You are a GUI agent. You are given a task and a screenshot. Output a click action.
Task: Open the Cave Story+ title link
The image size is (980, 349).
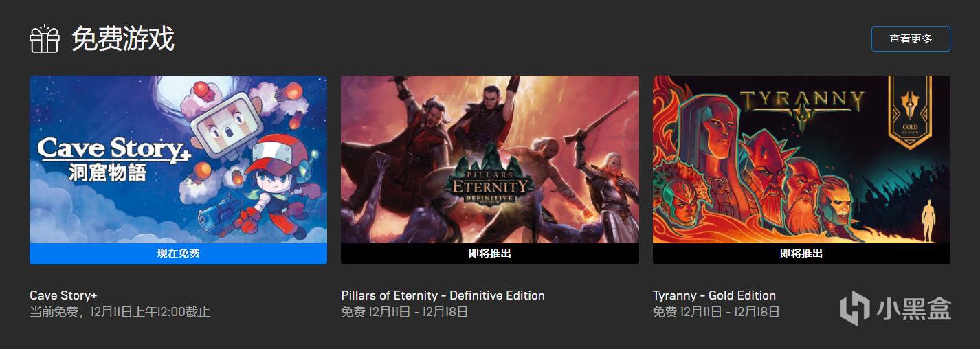click(x=63, y=295)
